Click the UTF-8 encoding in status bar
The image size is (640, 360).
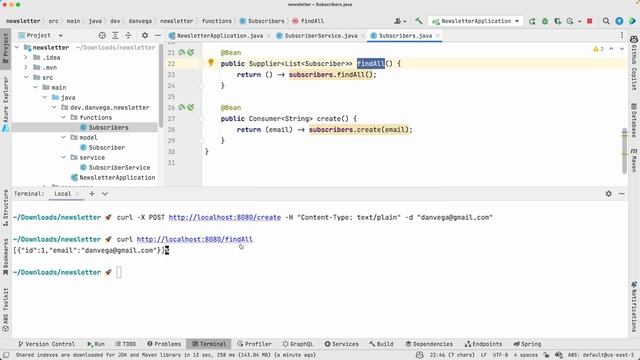coord(500,355)
